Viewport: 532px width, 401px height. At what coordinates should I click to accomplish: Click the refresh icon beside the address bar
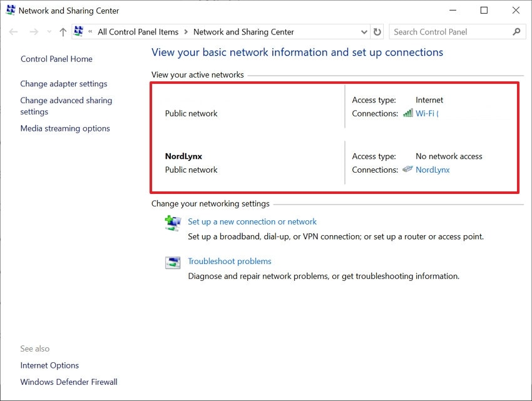point(377,31)
